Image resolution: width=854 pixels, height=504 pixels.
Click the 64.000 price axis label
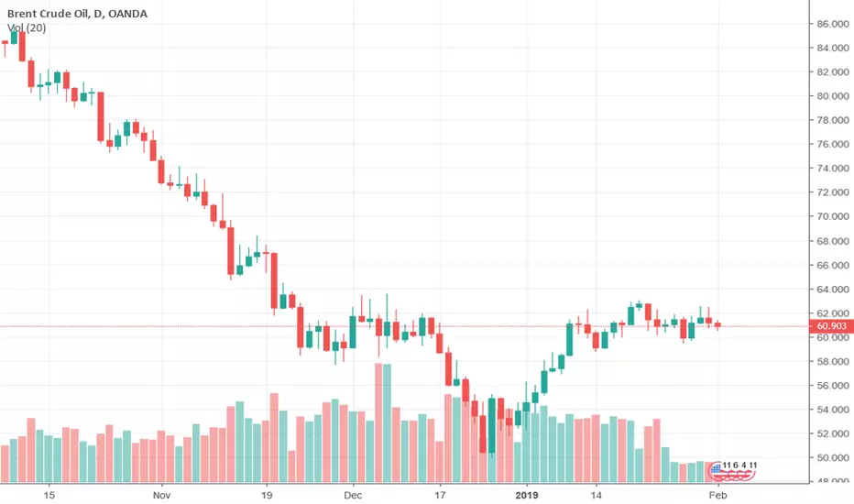[832, 290]
